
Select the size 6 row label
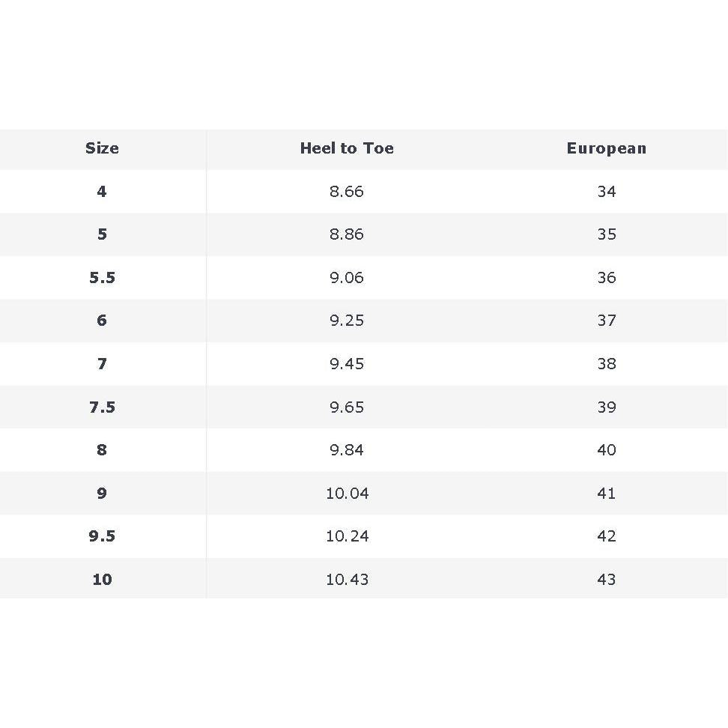pos(102,321)
